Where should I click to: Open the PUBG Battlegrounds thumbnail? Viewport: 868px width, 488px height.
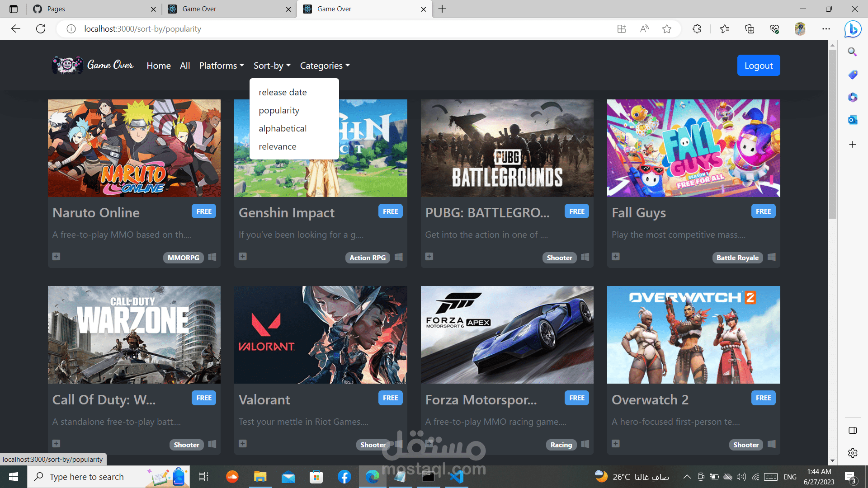[507, 148]
